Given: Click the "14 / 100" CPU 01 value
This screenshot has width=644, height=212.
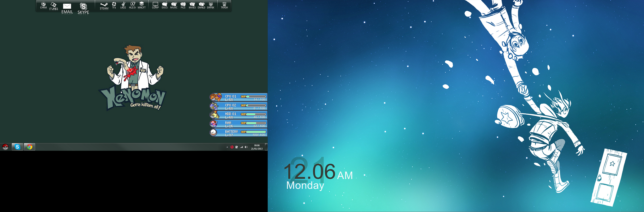Looking at the screenshot, I should (259, 100).
